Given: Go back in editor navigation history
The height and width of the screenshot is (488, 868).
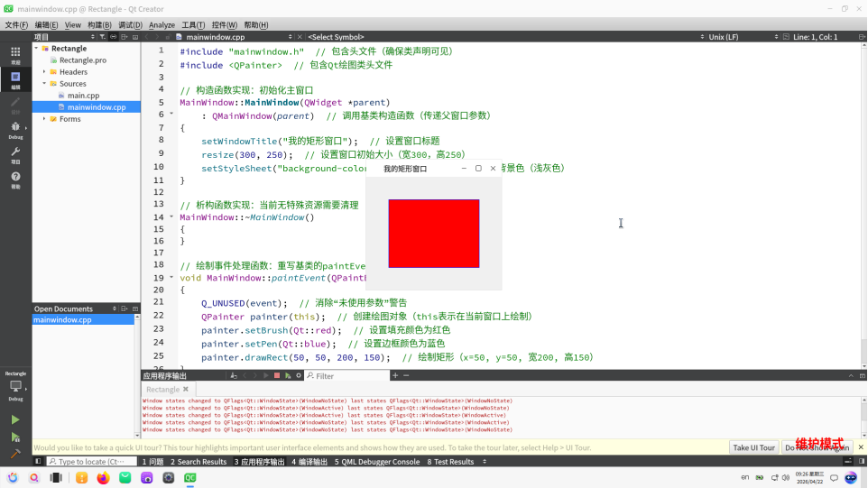Looking at the screenshot, I should coord(147,37).
